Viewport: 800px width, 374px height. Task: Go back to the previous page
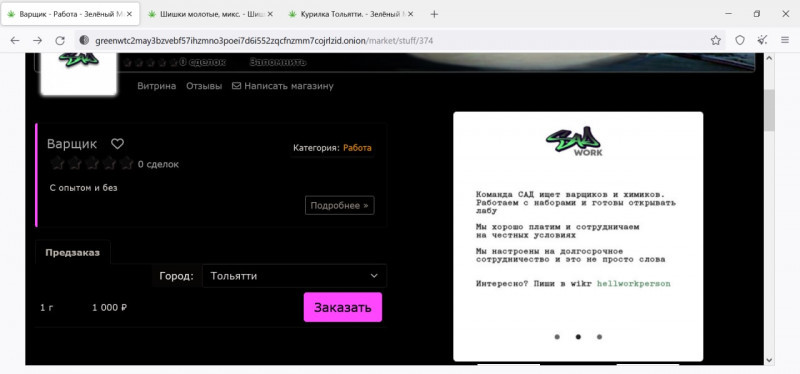[15, 40]
